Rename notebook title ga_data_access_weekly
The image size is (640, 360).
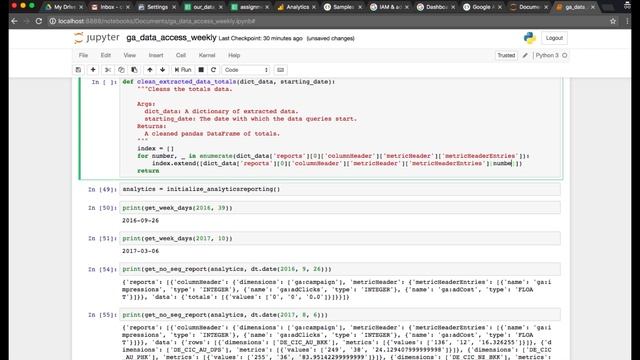[x=171, y=38]
